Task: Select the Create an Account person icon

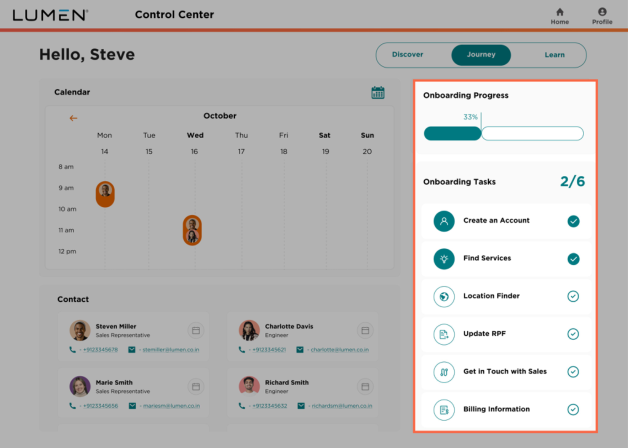Action: (x=444, y=221)
